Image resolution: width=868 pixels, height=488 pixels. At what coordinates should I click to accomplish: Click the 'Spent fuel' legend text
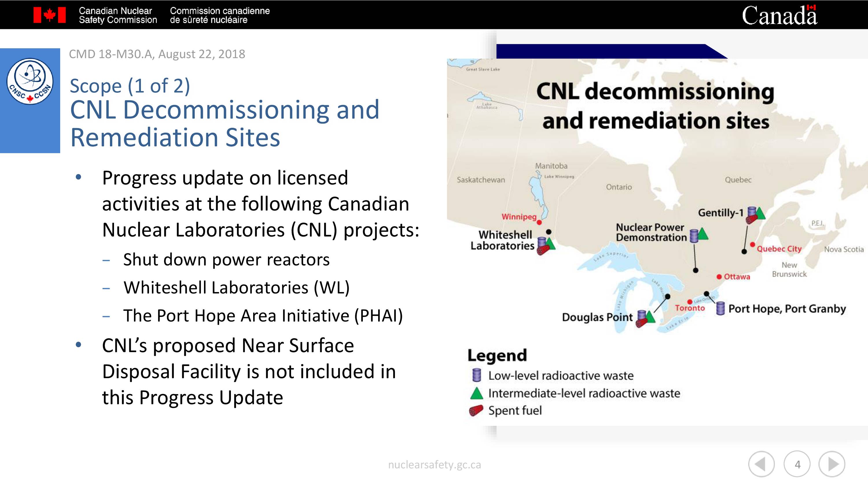tap(515, 411)
